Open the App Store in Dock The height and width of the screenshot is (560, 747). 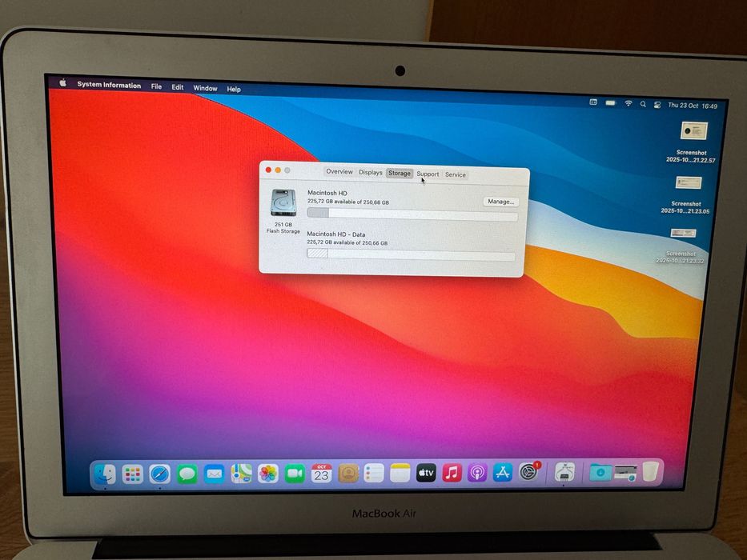coord(503,472)
